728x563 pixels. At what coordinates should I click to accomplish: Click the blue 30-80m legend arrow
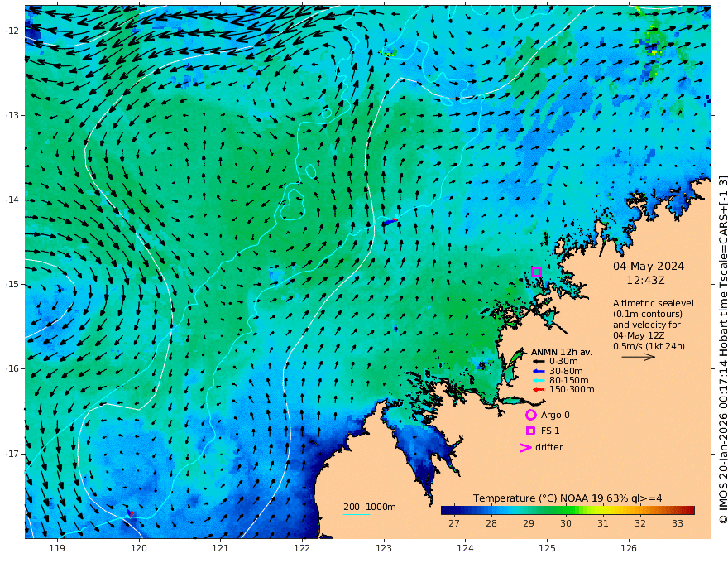[539, 371]
